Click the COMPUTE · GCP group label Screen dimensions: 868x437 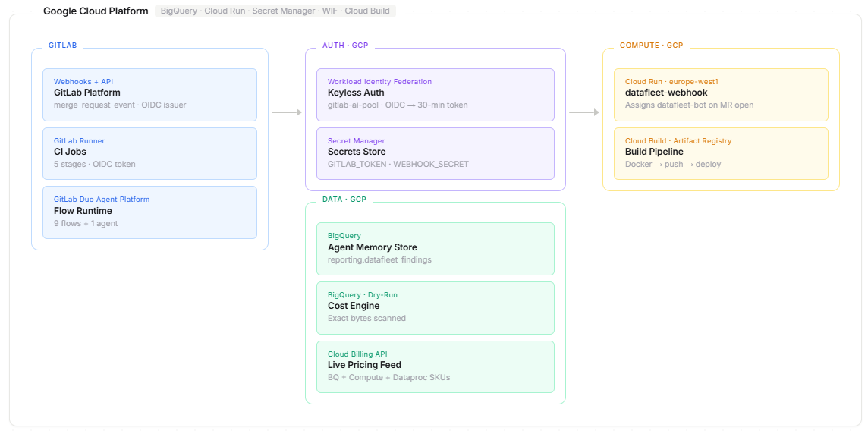click(x=651, y=46)
